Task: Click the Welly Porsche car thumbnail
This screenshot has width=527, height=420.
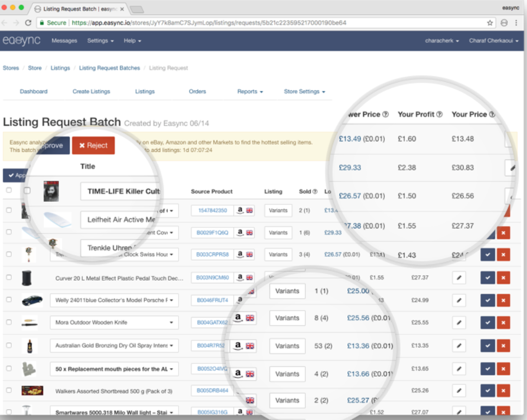Action: pyautogui.click(x=32, y=300)
